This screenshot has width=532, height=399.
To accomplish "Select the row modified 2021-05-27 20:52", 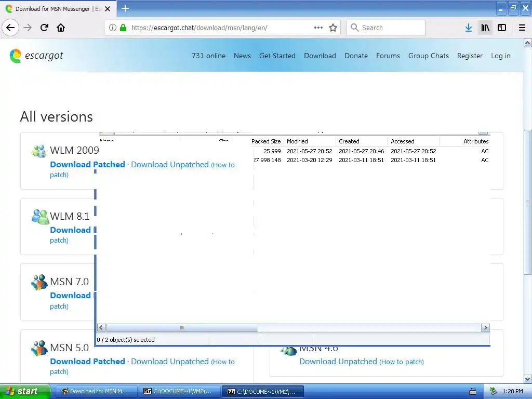I will coord(371,151).
